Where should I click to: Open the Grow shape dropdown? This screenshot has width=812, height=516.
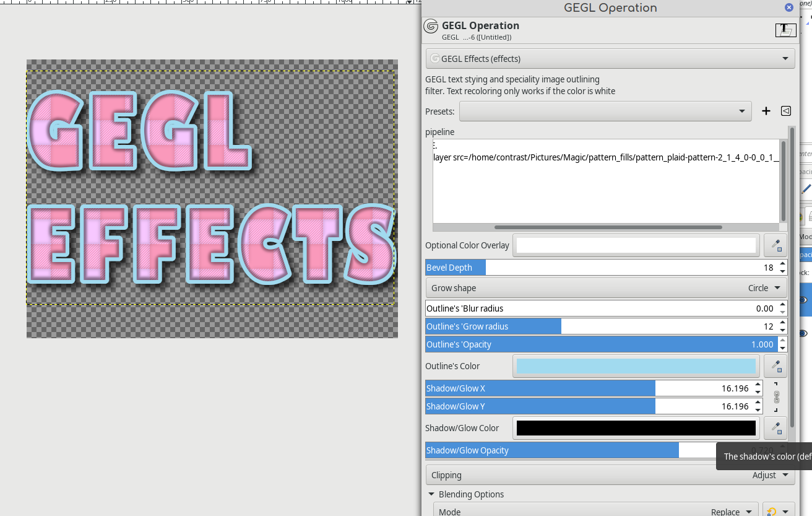point(607,288)
